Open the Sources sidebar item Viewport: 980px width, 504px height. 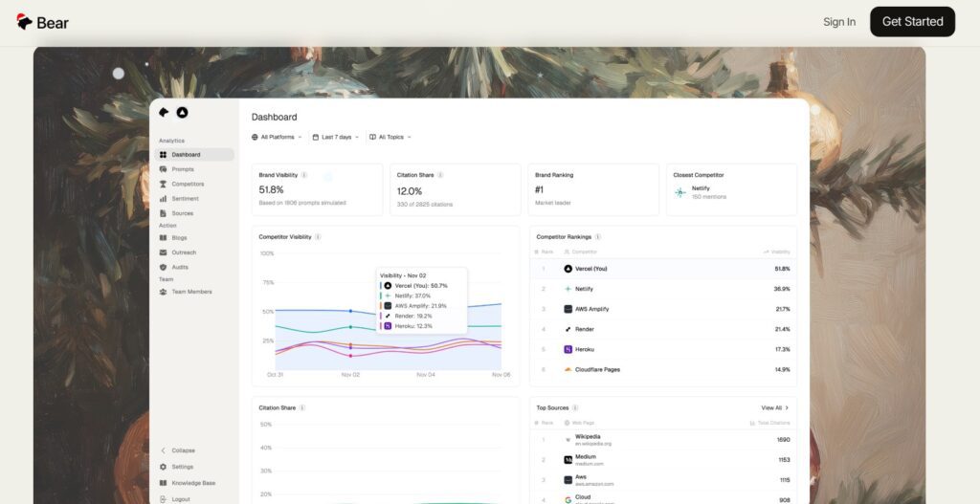(x=182, y=213)
